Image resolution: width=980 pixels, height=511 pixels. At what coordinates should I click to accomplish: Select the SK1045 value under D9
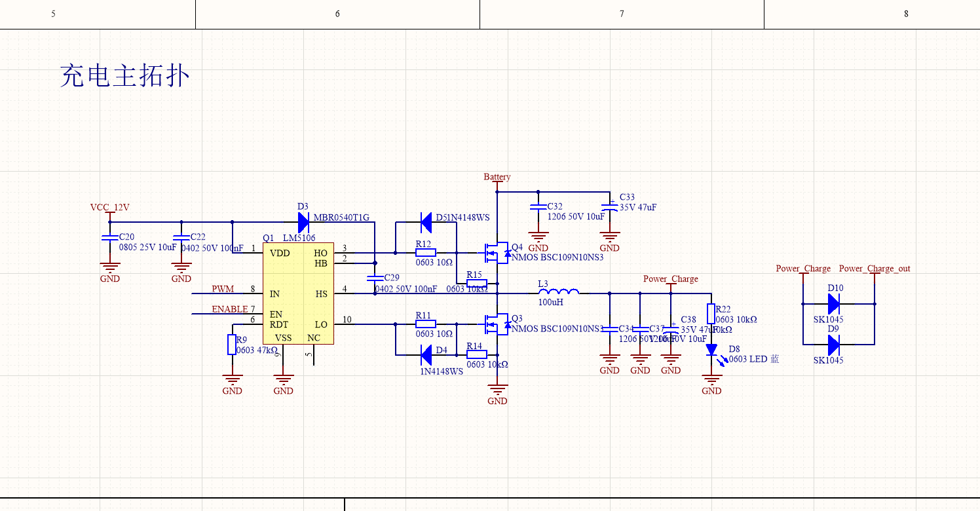pos(829,360)
